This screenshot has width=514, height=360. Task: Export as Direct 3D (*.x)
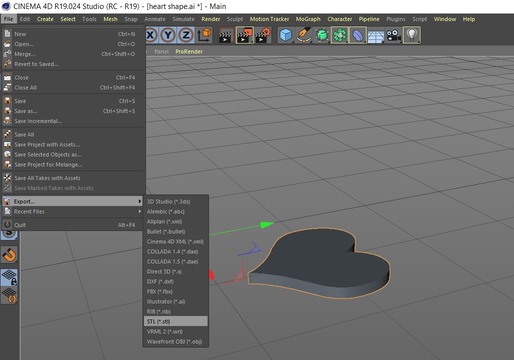[x=176, y=271]
